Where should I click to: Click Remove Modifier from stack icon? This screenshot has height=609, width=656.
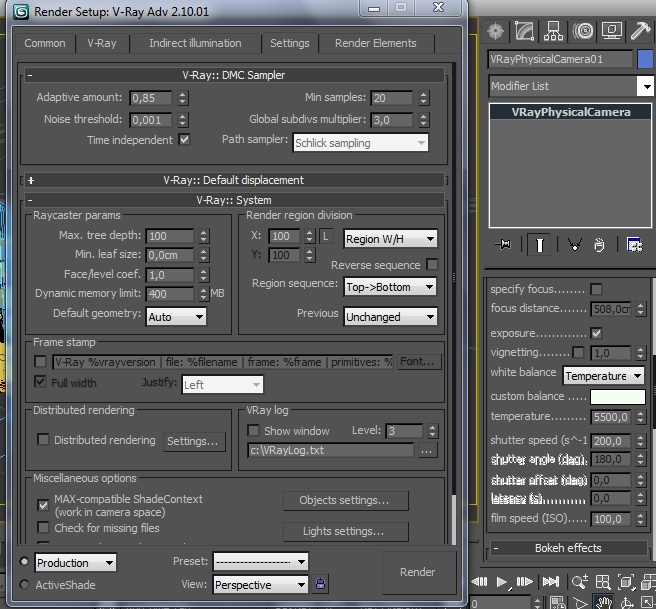[x=599, y=245]
